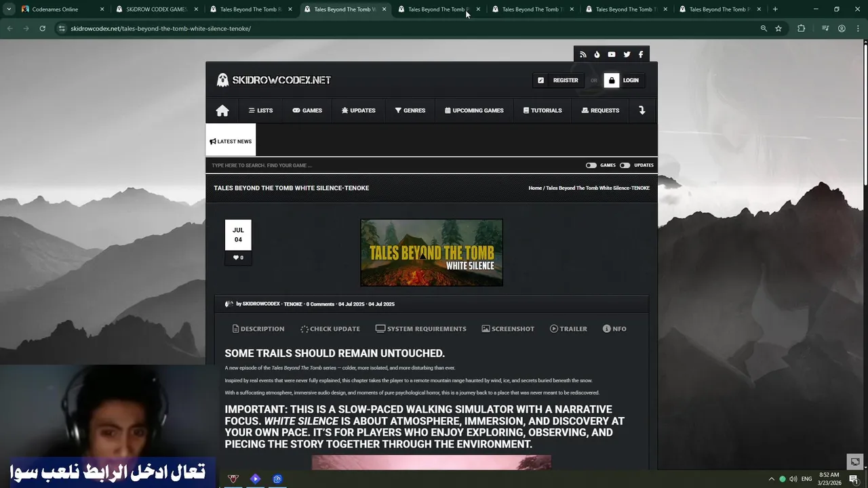868x488 pixels.
Task: Click the LOGIN button
Action: [x=624, y=80]
